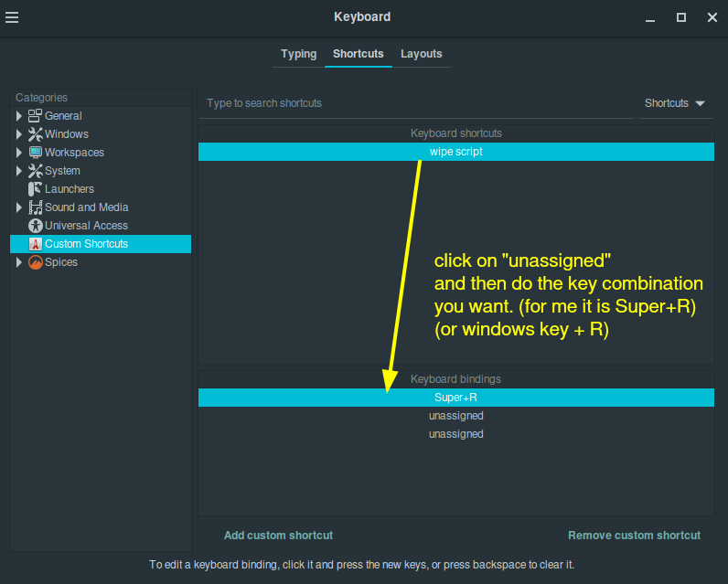Expand the General category tree
Screen dimensions: 728x584
click(x=18, y=115)
